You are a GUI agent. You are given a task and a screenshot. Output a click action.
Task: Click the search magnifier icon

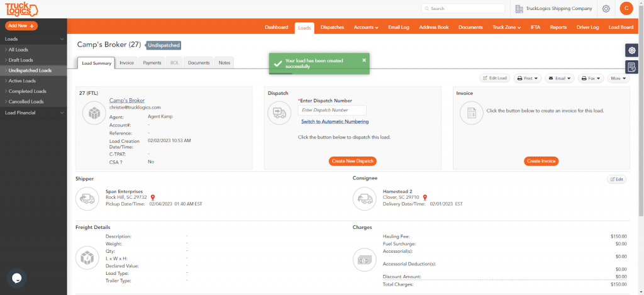pyautogui.click(x=427, y=8)
